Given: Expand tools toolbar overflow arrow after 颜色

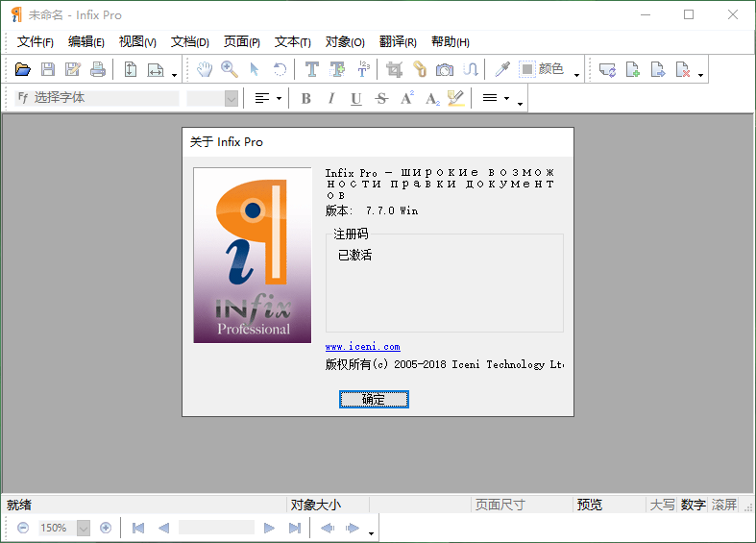Looking at the screenshot, I should 576,75.
